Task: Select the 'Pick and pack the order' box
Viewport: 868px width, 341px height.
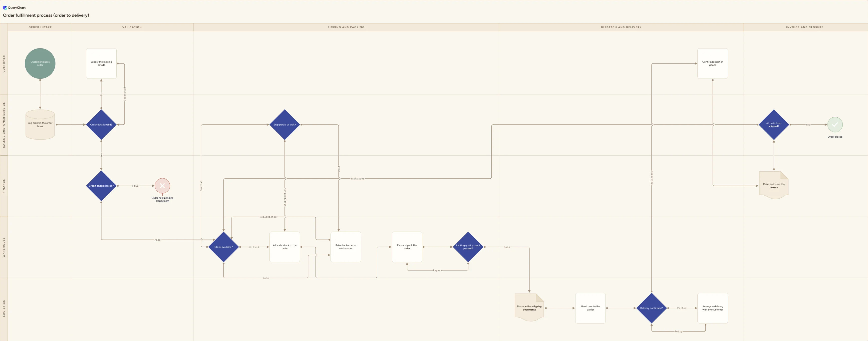Action: tap(407, 247)
